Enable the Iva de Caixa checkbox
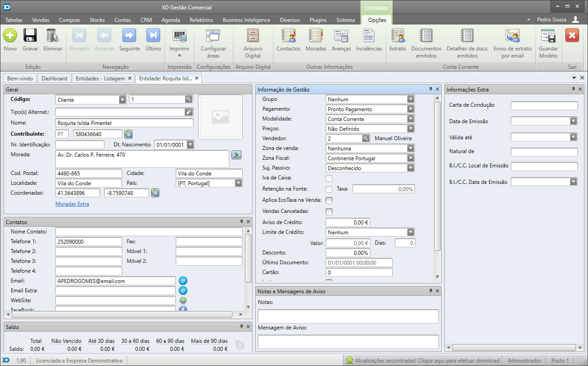Screen dimensions: 588x366 click(x=329, y=178)
